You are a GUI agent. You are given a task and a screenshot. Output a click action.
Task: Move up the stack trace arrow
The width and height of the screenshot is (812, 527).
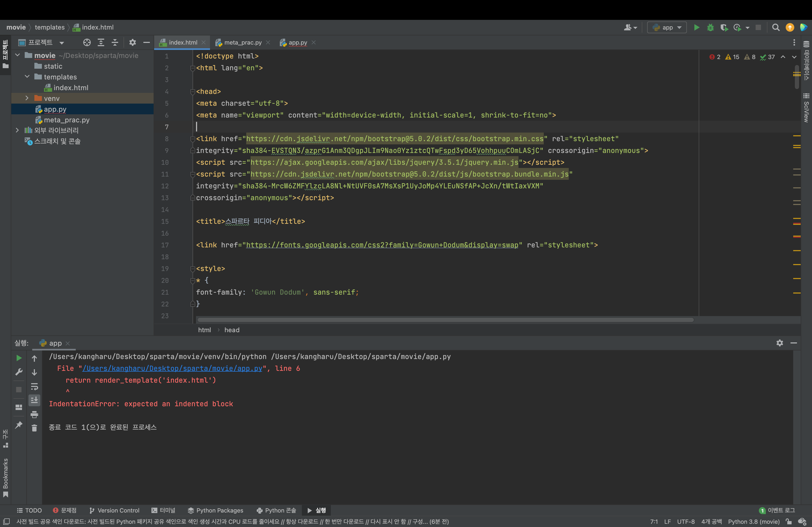34,358
